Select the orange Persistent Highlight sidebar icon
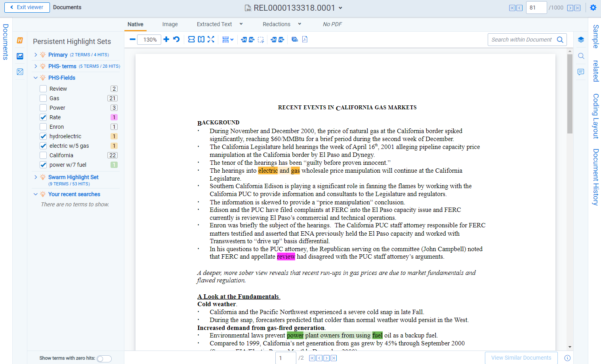The height and width of the screenshot is (364, 601). (20, 40)
